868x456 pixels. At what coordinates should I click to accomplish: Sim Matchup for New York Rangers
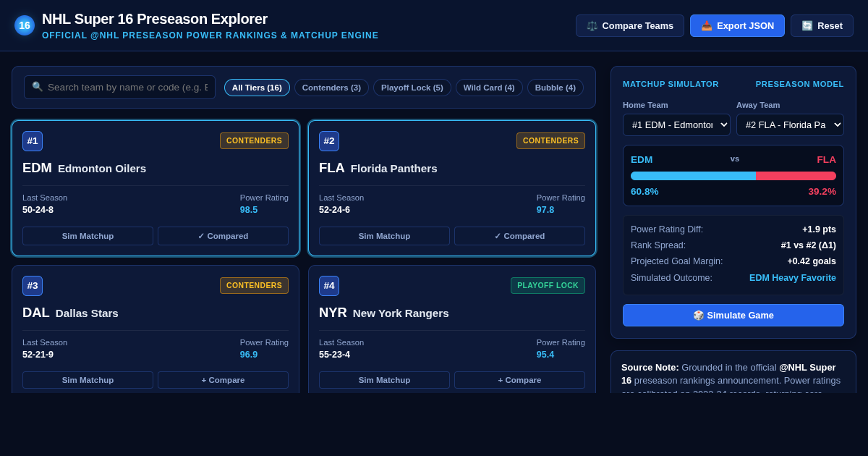[x=384, y=380]
